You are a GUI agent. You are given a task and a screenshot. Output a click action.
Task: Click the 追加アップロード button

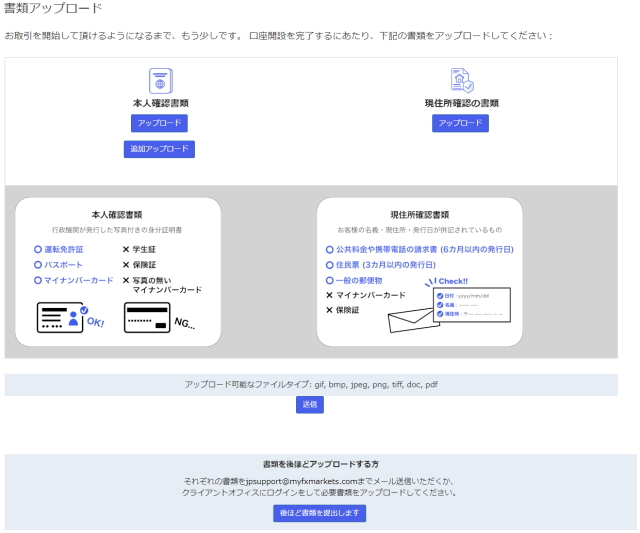(159, 149)
